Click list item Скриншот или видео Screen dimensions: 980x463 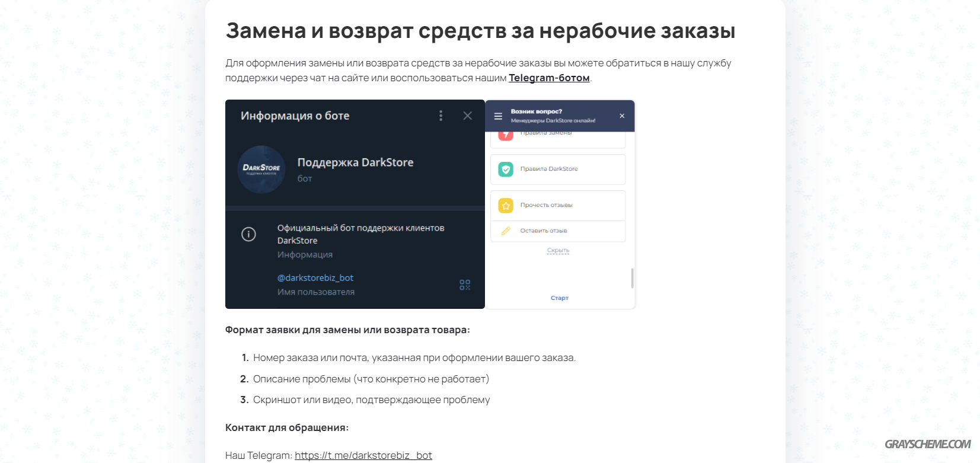(372, 400)
